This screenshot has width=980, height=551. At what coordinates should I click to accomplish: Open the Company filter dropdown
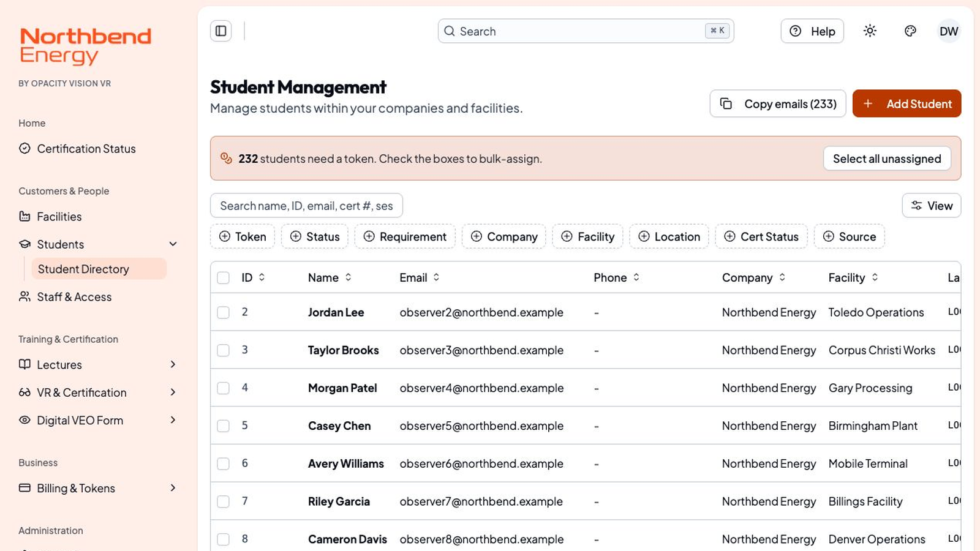(504, 236)
